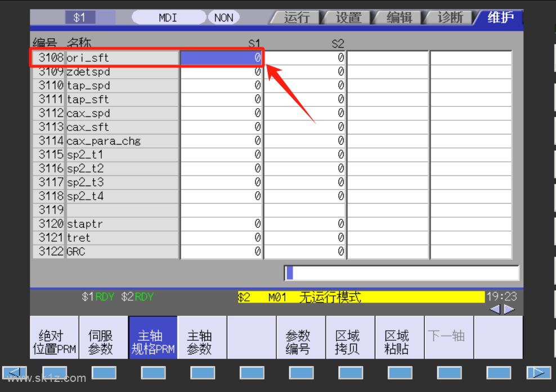This screenshot has width=556, height=392.
Task: Click the $2 RDY status
Action: coord(137,296)
